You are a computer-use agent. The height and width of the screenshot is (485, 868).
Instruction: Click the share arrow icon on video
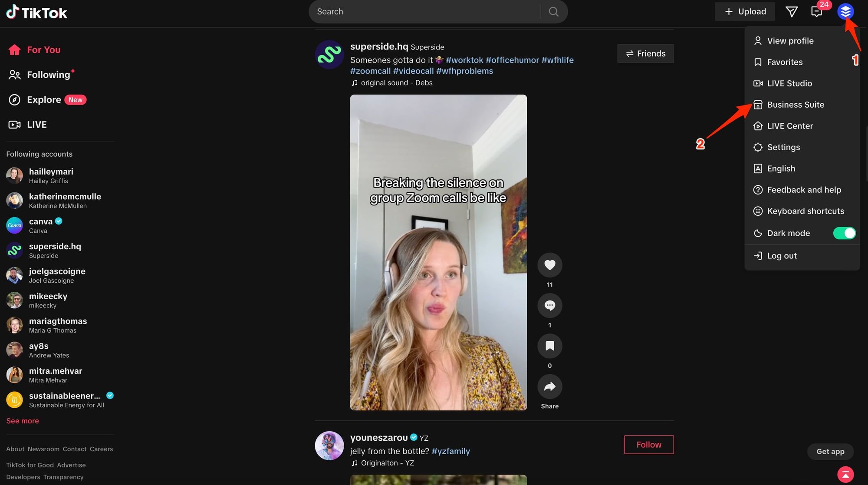549,386
